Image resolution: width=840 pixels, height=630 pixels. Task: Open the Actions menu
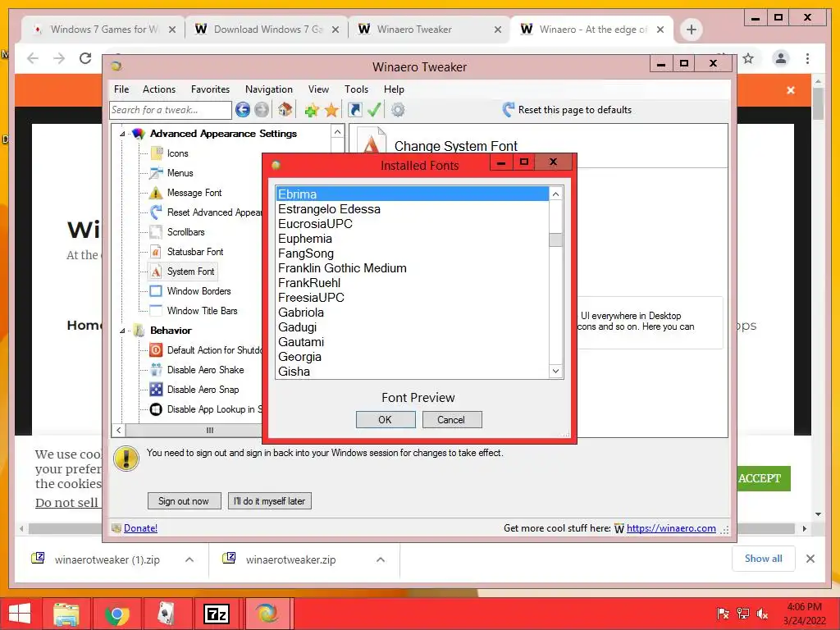(159, 89)
